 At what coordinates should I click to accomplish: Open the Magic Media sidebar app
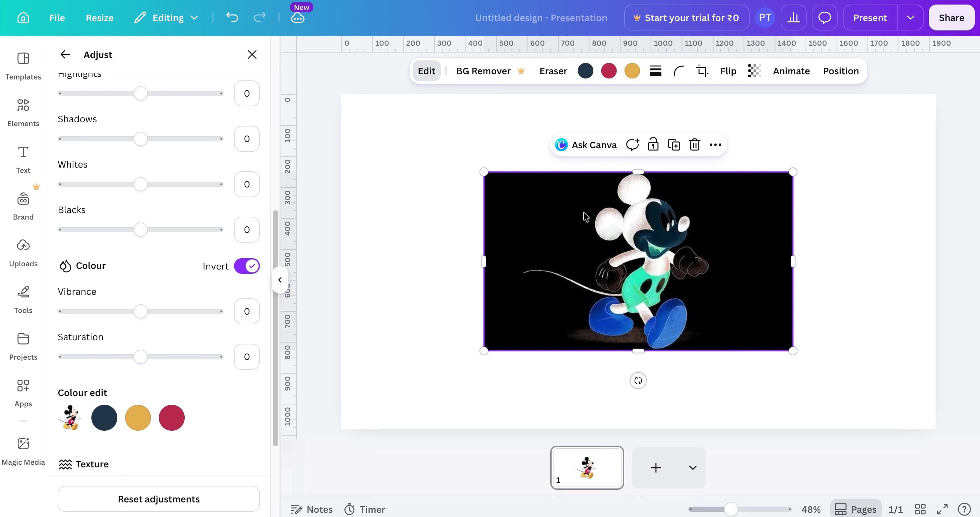pos(23,451)
